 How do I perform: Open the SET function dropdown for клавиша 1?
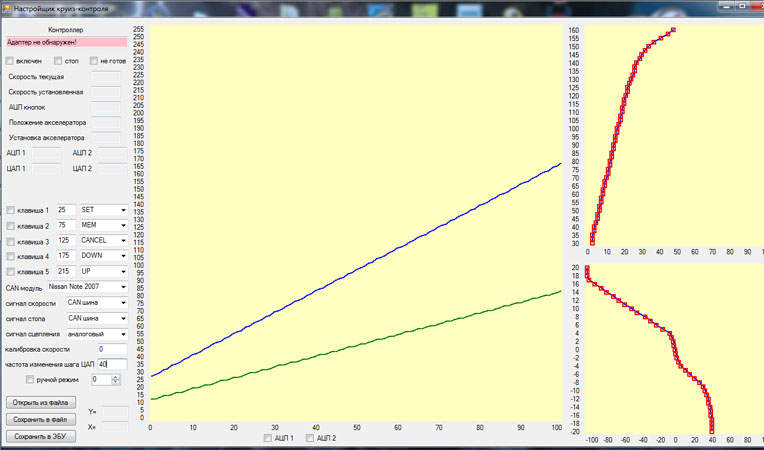(x=123, y=210)
